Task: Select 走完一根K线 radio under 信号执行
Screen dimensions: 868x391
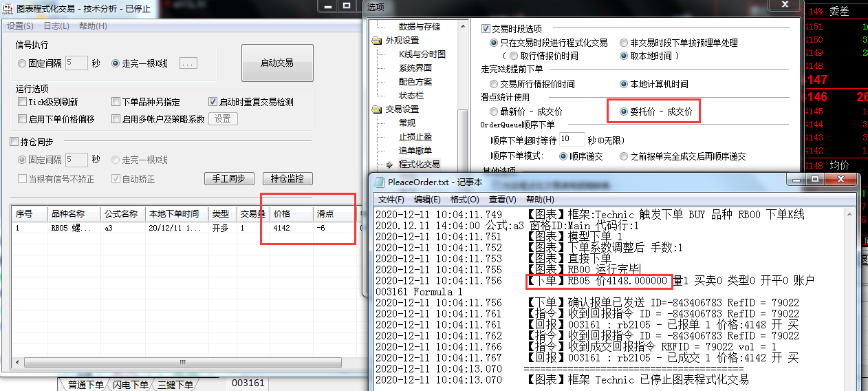Action: pyautogui.click(x=116, y=63)
